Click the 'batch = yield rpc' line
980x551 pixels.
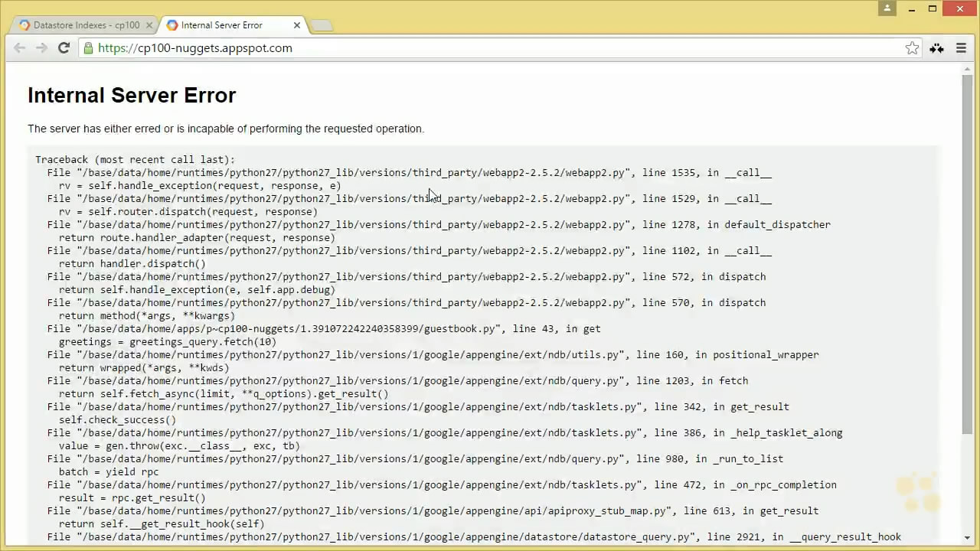(x=109, y=472)
